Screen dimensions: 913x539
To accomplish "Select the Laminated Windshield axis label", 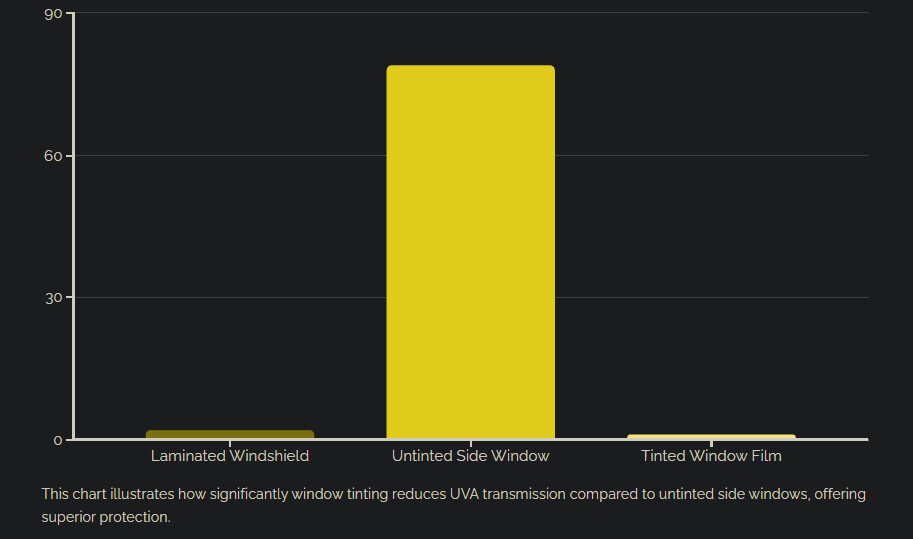I will (230, 456).
